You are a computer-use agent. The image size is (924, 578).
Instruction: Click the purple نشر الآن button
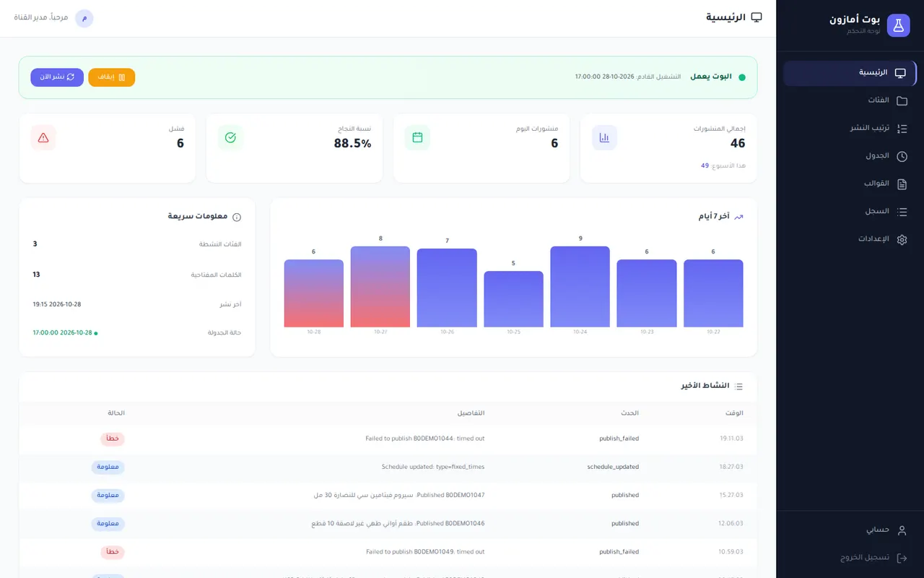(x=57, y=77)
